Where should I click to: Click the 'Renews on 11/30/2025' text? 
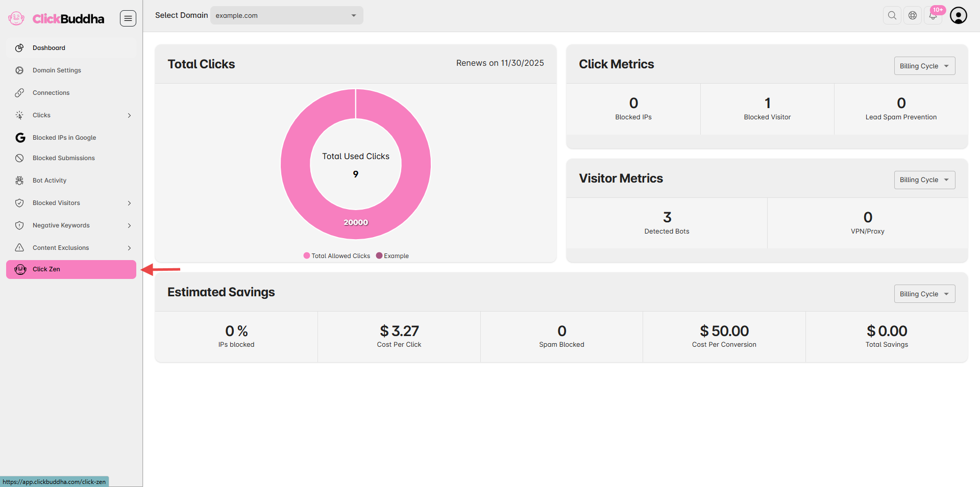click(500, 63)
